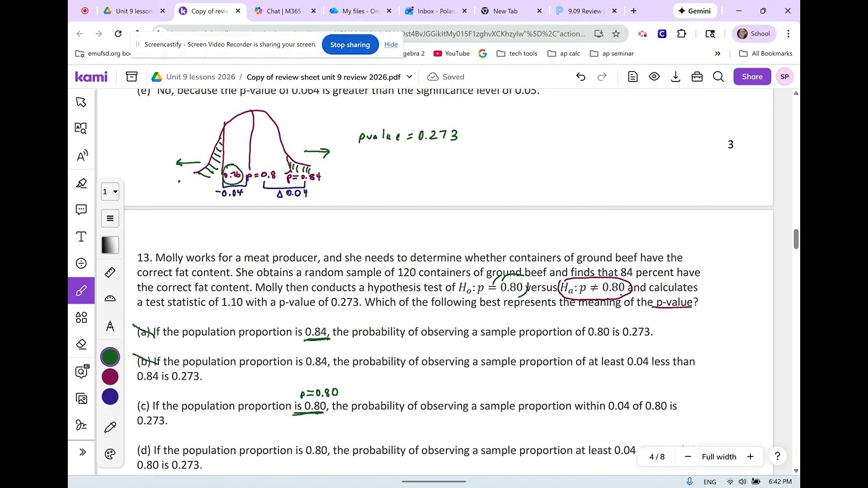Open the stroke thickness dropdown showing 1
Image resolution: width=868 pixels, height=488 pixels.
pyautogui.click(x=110, y=192)
